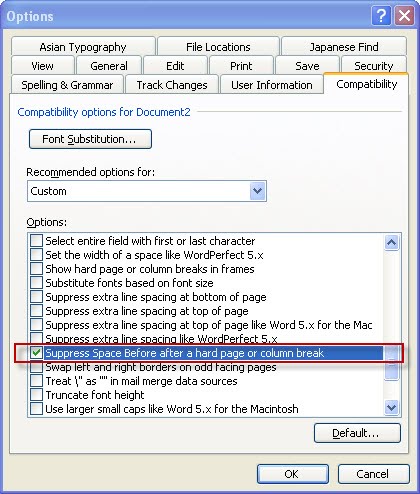
Task: Switch to the Edit tab
Action: [x=175, y=66]
